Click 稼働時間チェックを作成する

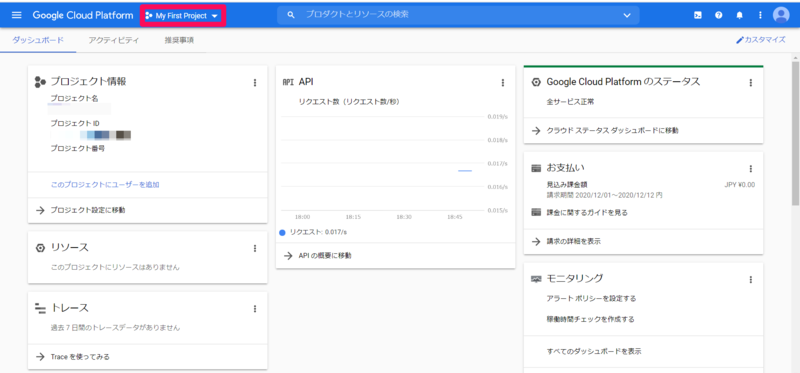pyautogui.click(x=590, y=319)
